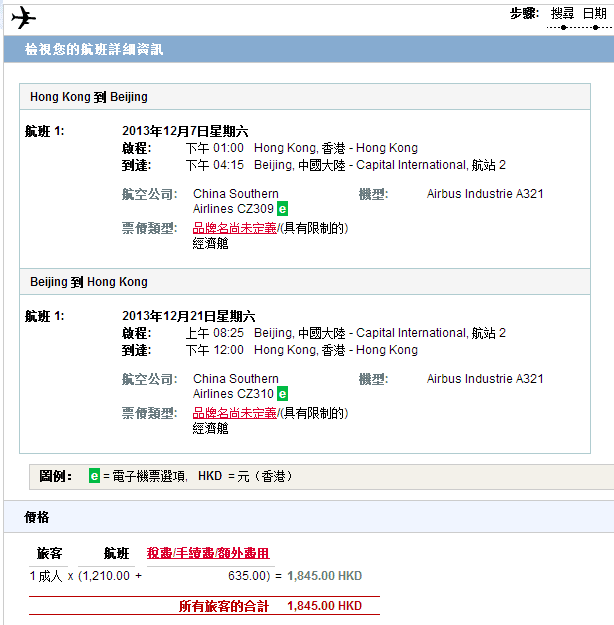Go to the 日期 step
Viewport: 614px width, 625px height.
pos(594,13)
